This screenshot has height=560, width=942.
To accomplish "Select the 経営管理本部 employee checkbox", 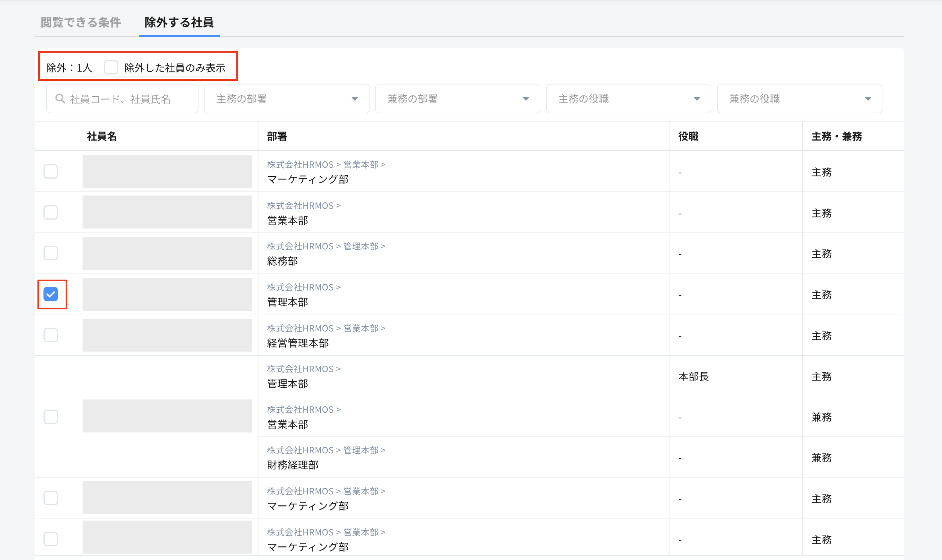I will tap(51, 335).
